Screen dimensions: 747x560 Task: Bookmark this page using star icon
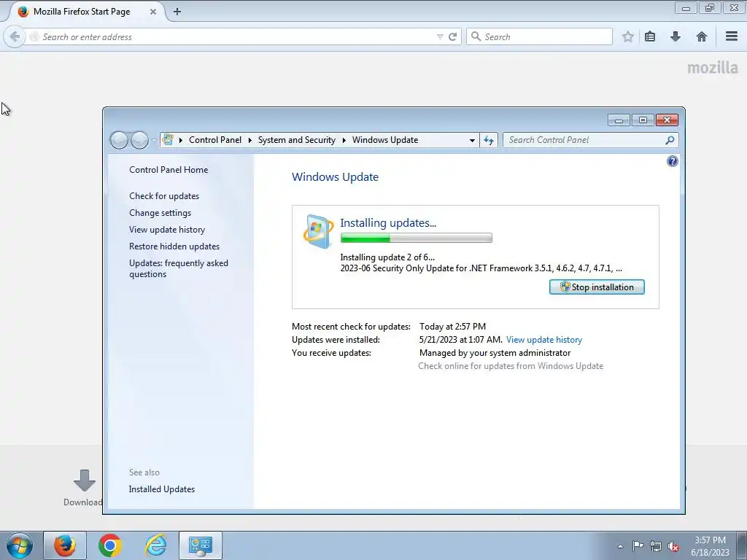click(628, 36)
